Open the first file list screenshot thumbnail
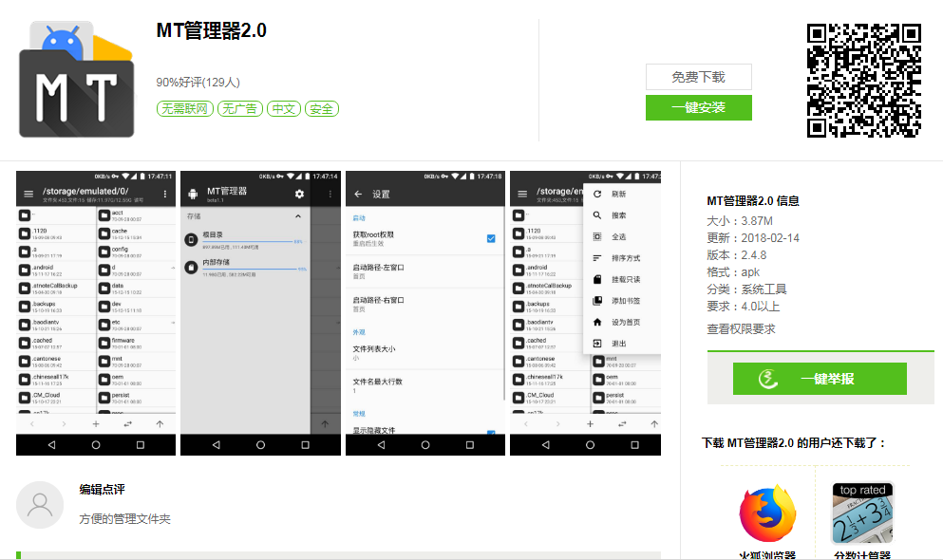This screenshot has height=560, width=943. [x=96, y=313]
